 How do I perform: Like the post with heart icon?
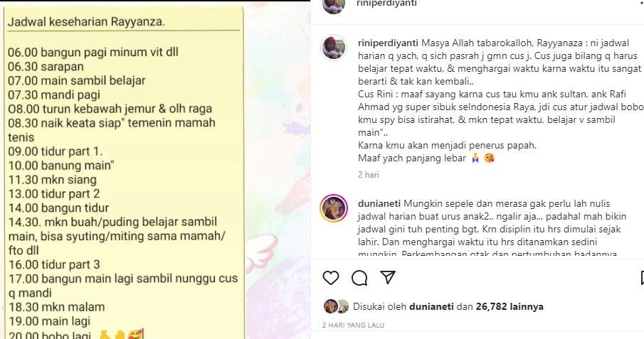click(331, 278)
